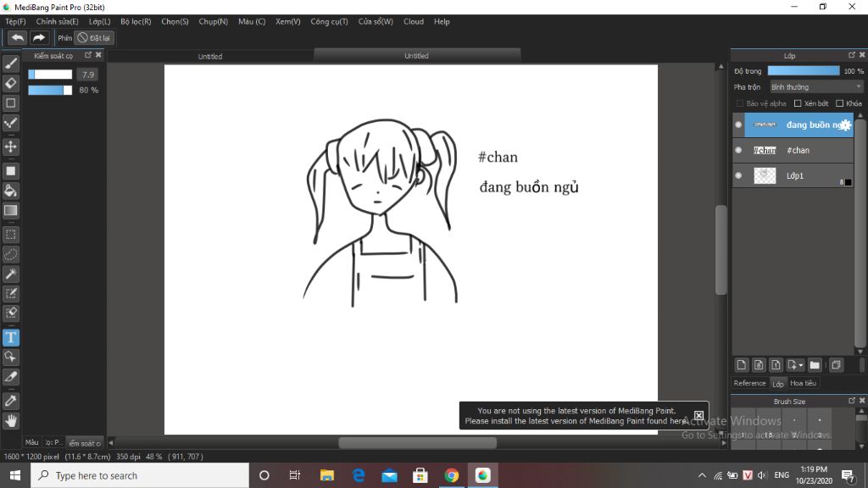Open File Explorer from the taskbar
The image size is (868, 488).
pyautogui.click(x=327, y=475)
